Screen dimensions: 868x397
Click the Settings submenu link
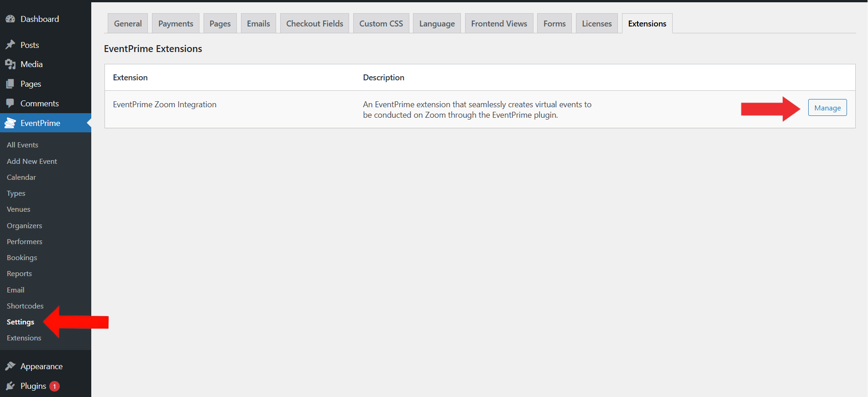coord(21,322)
